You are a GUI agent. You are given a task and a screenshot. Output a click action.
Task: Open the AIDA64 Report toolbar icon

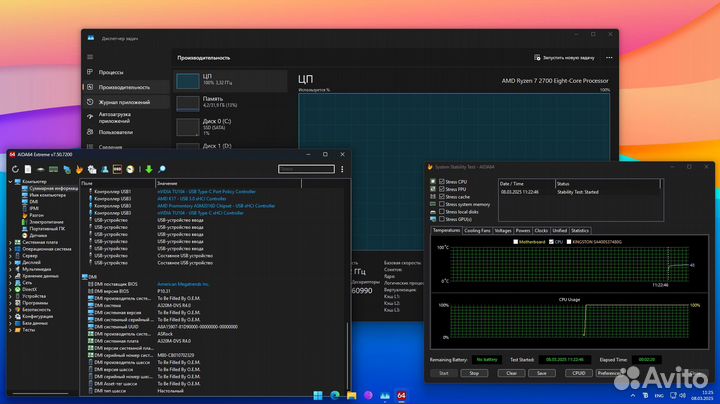click(28, 169)
